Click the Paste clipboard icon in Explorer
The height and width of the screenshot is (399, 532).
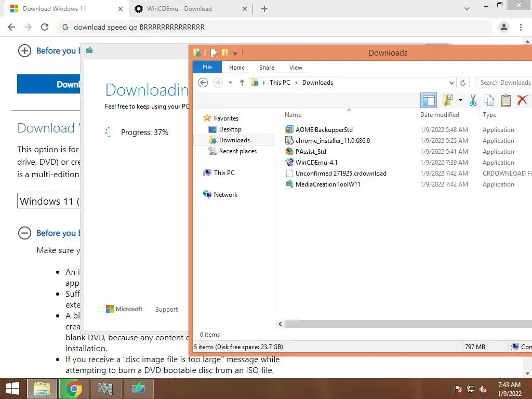click(506, 100)
